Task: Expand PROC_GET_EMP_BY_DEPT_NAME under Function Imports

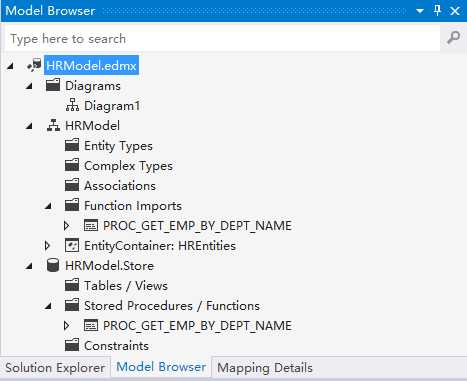Action: click(67, 226)
